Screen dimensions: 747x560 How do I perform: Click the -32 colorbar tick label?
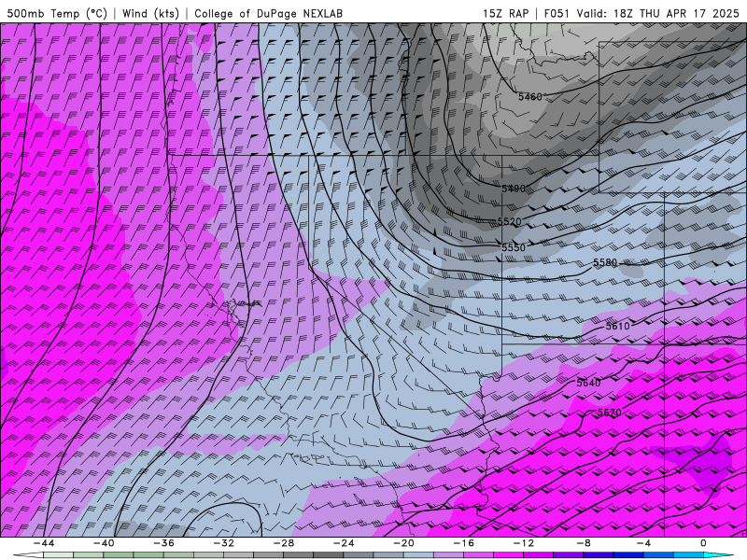[223, 543]
